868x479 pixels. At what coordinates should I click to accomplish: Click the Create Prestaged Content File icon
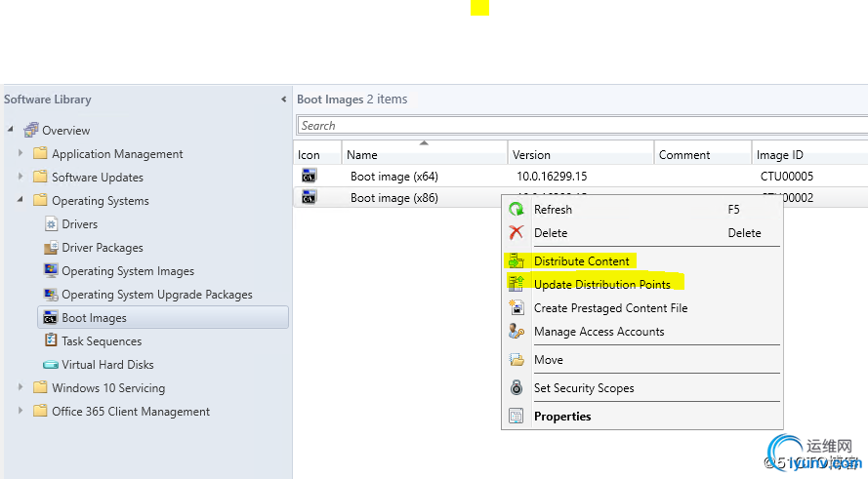pos(517,308)
